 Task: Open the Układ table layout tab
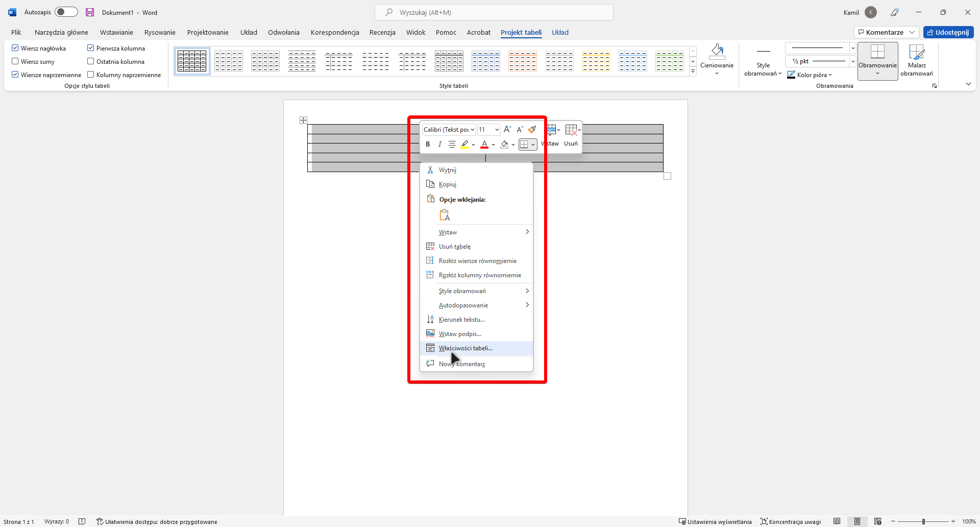coord(560,32)
